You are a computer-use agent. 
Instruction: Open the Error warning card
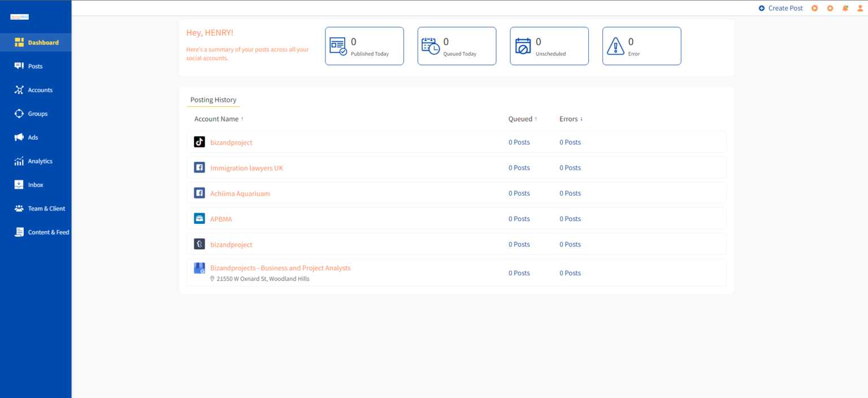click(x=641, y=46)
